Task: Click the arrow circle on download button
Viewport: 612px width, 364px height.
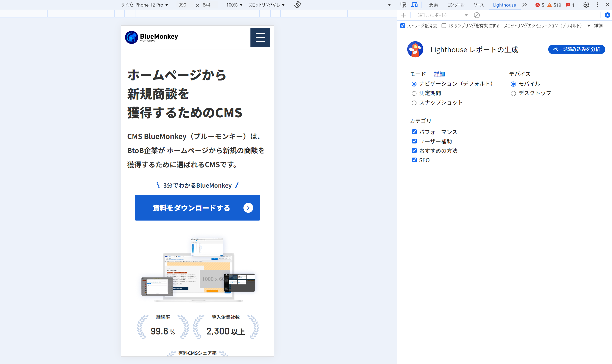Action: point(248,208)
